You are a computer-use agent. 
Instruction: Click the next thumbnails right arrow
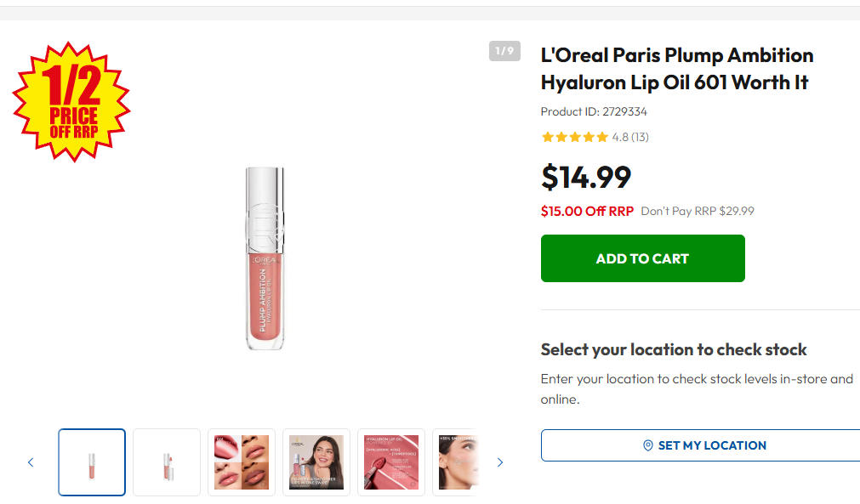[x=499, y=462]
